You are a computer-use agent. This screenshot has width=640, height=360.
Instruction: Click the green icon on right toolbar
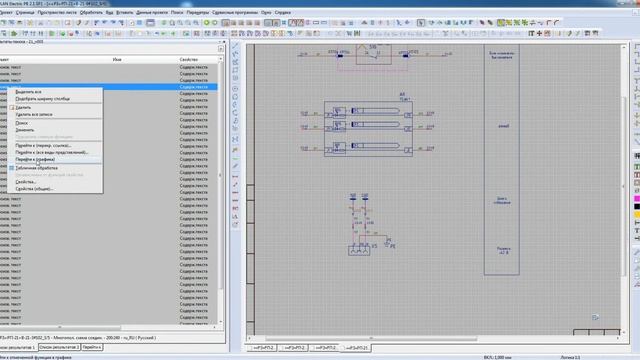pyautogui.click(x=637, y=167)
